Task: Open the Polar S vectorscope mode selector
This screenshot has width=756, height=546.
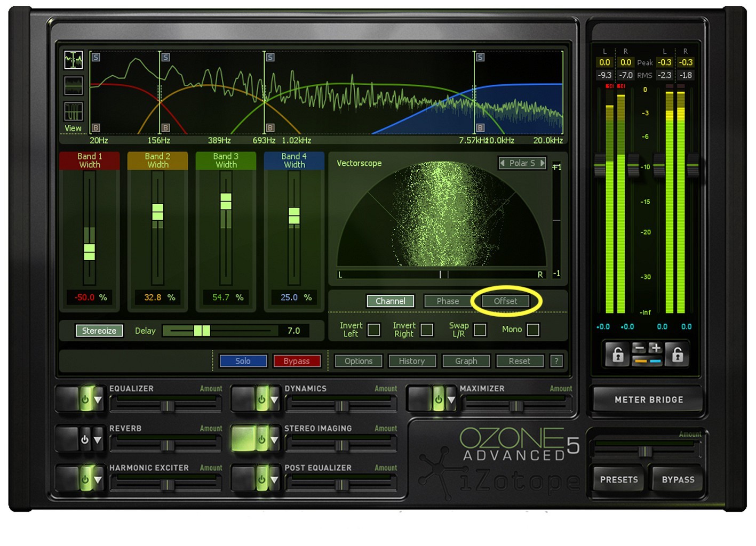Action: pyautogui.click(x=522, y=163)
